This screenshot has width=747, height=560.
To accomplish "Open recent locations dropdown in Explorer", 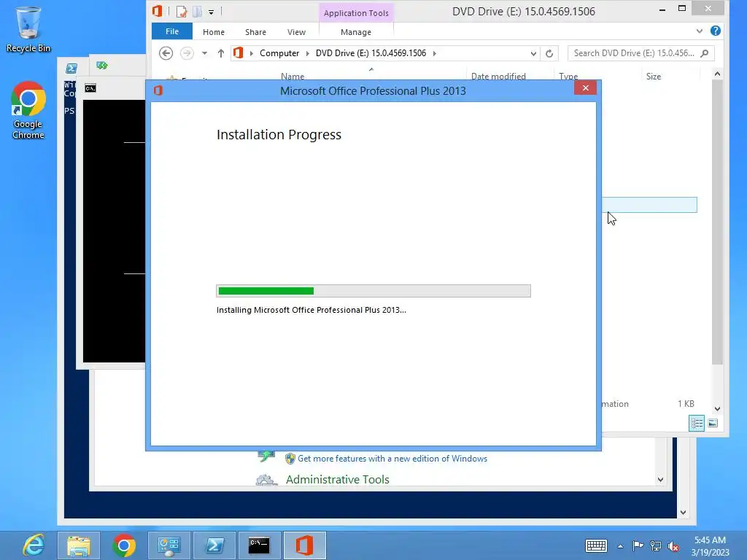I will point(204,52).
